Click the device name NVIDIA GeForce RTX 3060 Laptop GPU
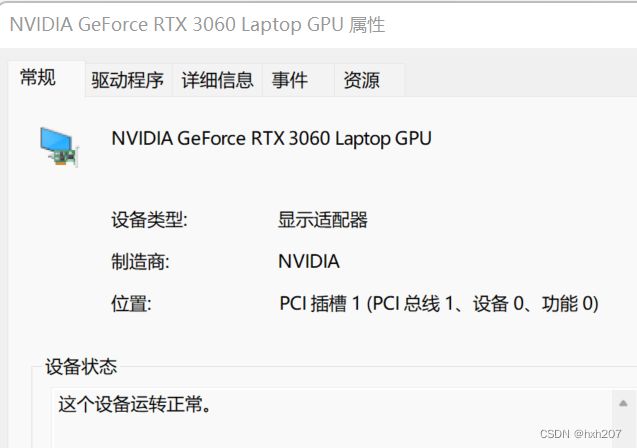This screenshot has height=448, width=637. (x=271, y=139)
